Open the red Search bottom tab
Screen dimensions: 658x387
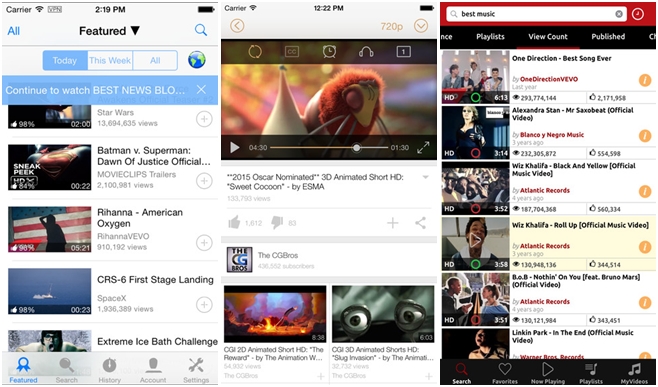(462, 372)
